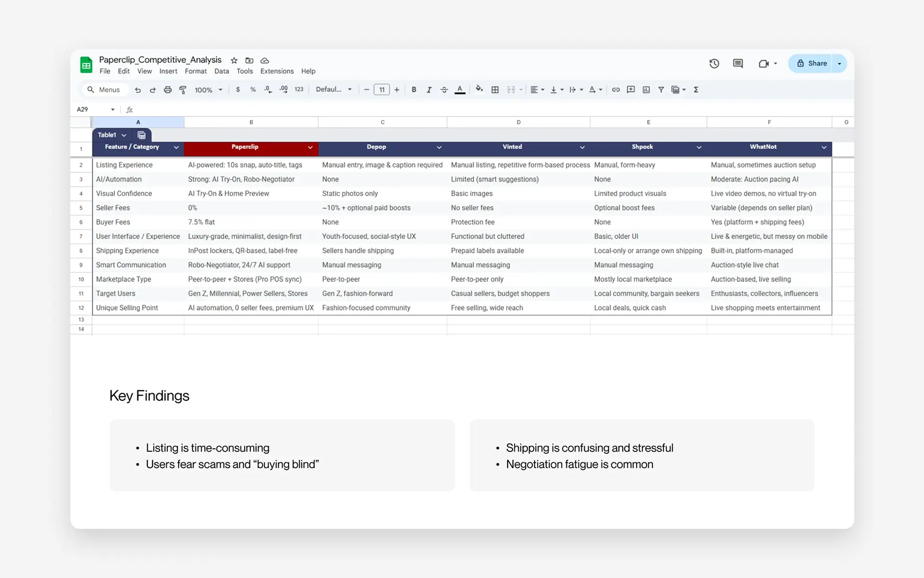Open WhatNot column header dropdown
Viewport: 924px width, 578px height.
coord(824,147)
